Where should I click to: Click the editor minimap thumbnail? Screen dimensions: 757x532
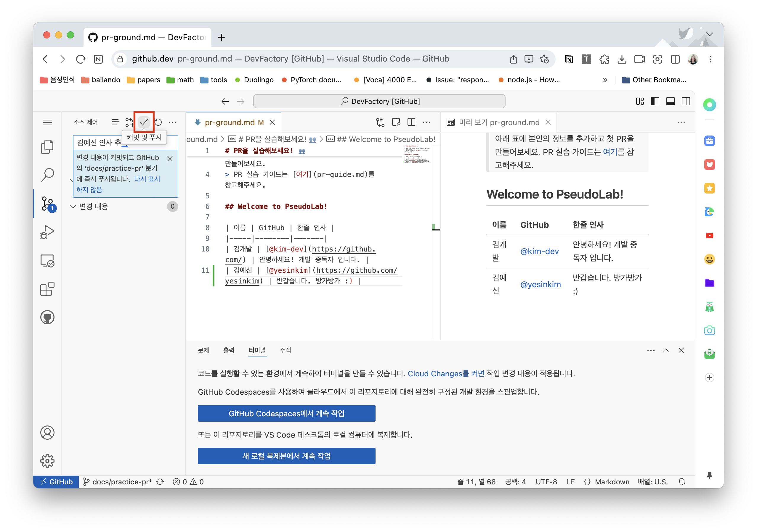[417, 155]
